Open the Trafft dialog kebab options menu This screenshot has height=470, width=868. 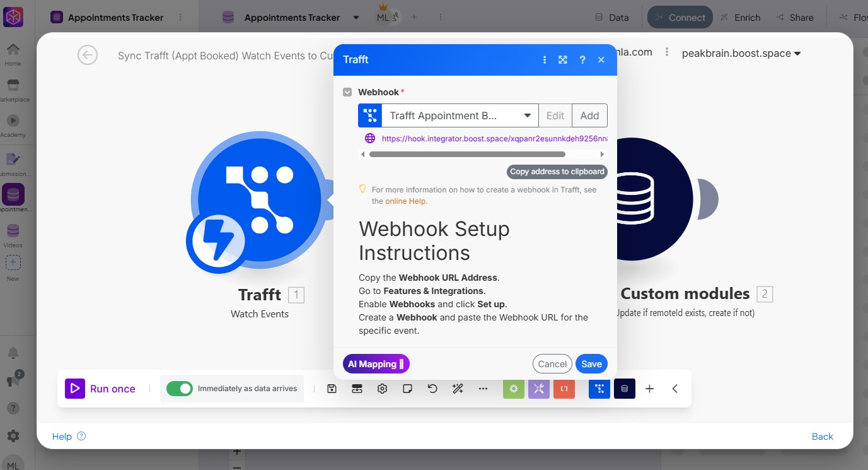pyautogui.click(x=545, y=60)
